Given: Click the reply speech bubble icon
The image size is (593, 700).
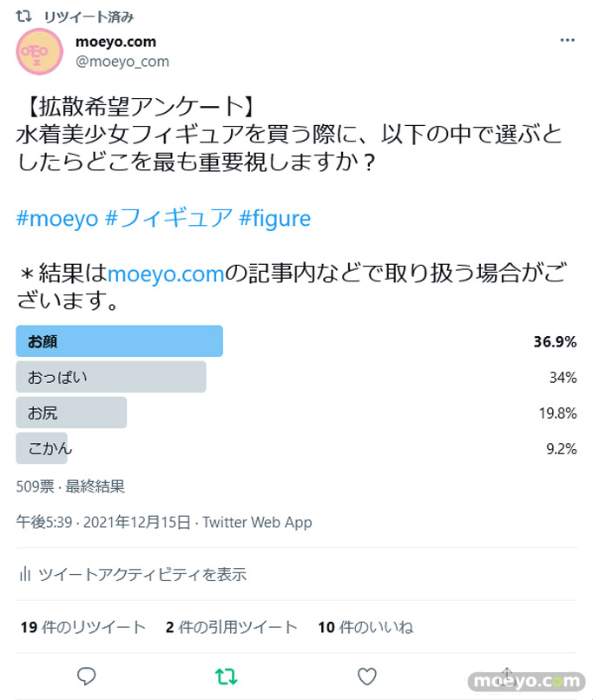Looking at the screenshot, I should click(86, 677).
